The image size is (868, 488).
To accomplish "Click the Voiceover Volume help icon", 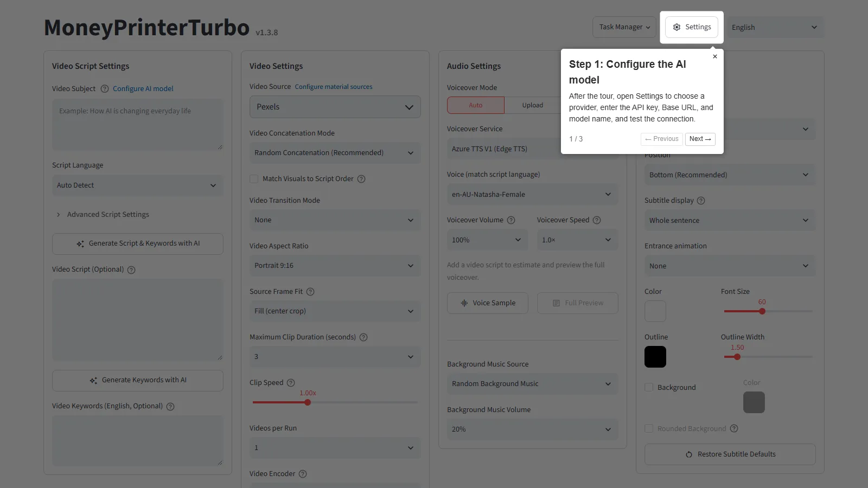I will [511, 220].
